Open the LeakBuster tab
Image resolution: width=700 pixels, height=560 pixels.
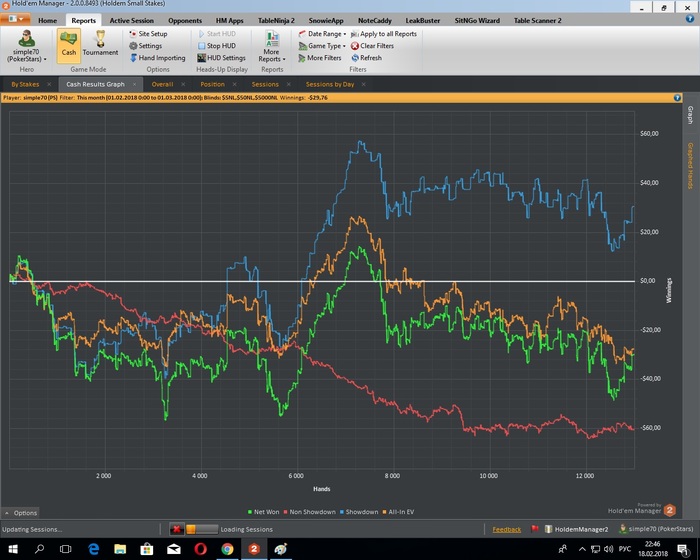[423, 20]
